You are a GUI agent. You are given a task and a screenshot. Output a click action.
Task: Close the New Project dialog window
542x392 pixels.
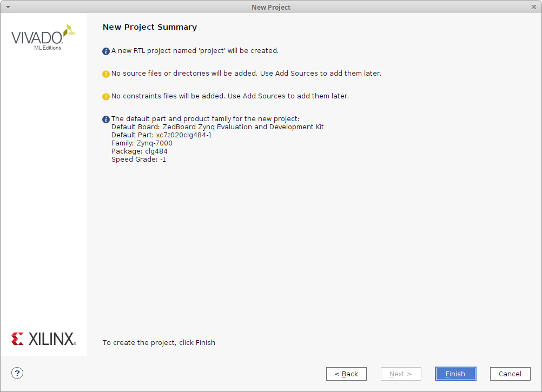pos(533,7)
